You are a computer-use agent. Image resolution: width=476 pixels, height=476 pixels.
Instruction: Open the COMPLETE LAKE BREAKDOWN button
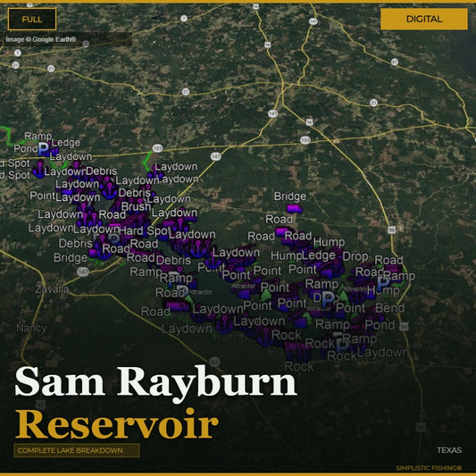(x=77, y=450)
